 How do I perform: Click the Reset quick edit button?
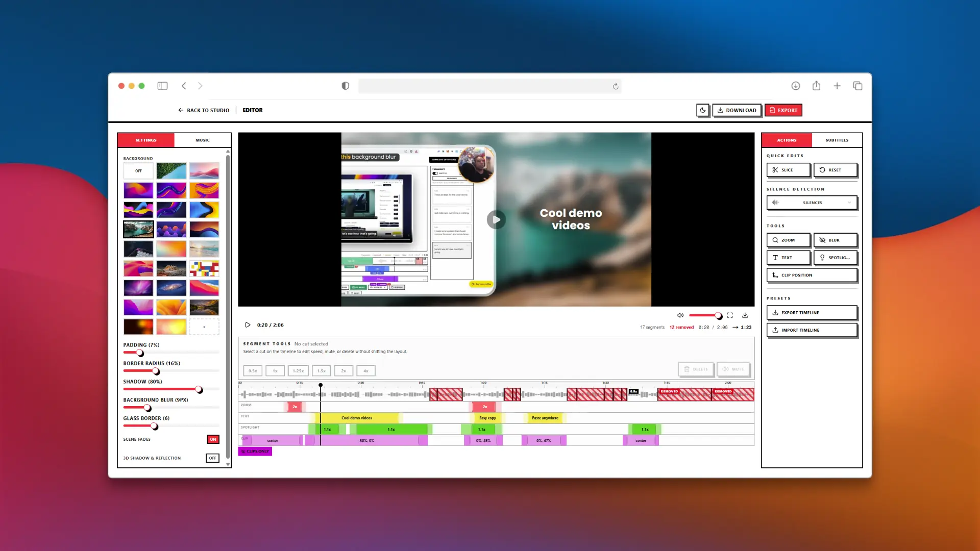[x=835, y=170]
